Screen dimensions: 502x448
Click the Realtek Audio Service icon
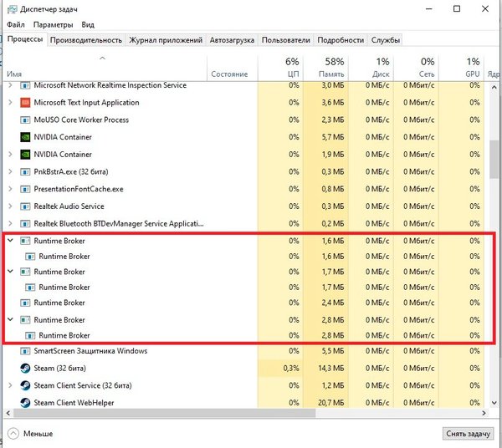tap(24, 206)
